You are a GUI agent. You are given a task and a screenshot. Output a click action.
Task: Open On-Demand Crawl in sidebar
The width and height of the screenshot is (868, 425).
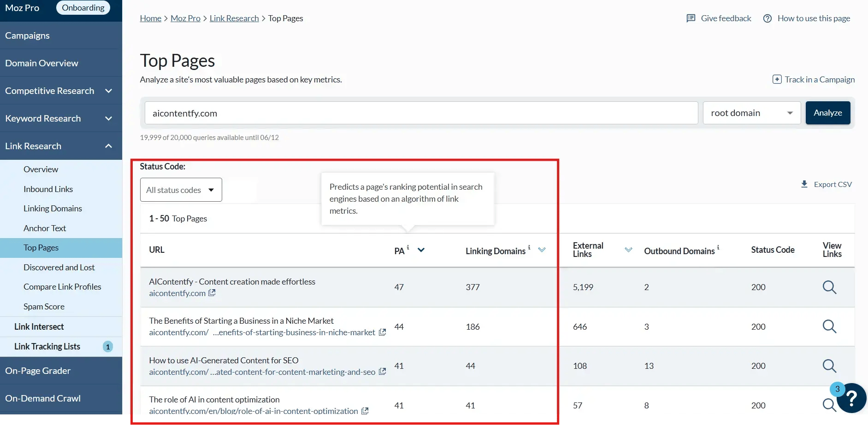(x=61, y=398)
